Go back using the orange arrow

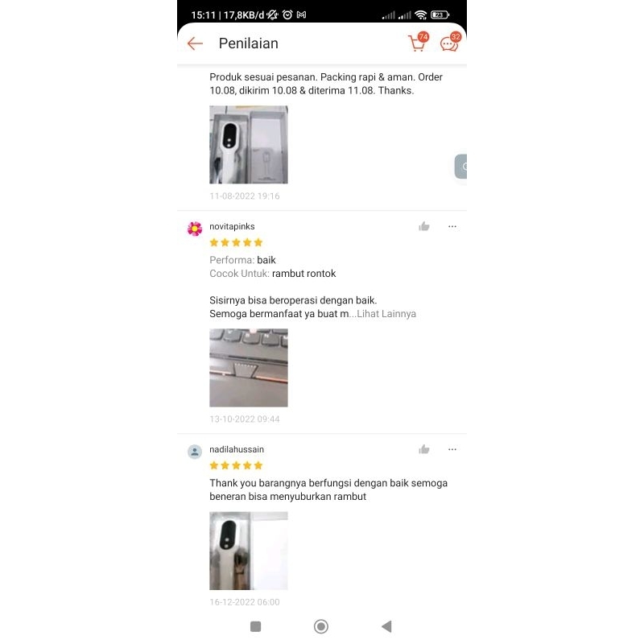pyautogui.click(x=195, y=43)
